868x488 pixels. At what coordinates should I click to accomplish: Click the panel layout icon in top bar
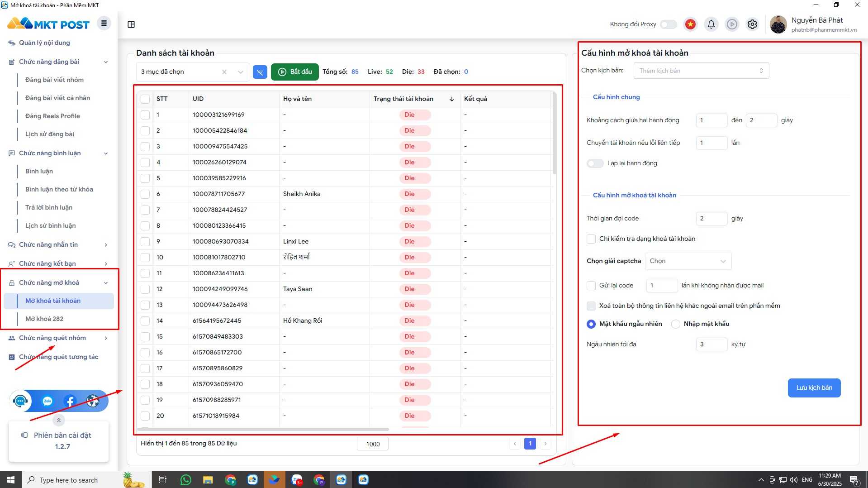pyautogui.click(x=131, y=24)
